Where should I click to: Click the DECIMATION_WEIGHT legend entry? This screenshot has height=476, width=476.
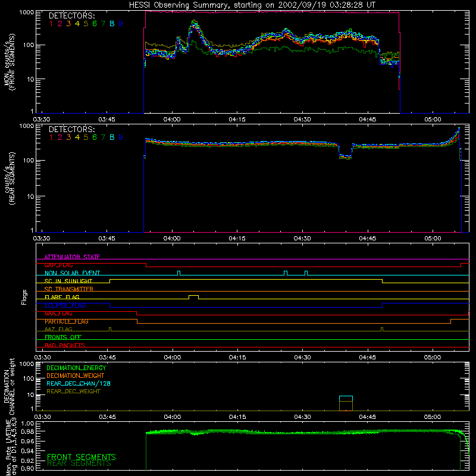pyautogui.click(x=76, y=375)
